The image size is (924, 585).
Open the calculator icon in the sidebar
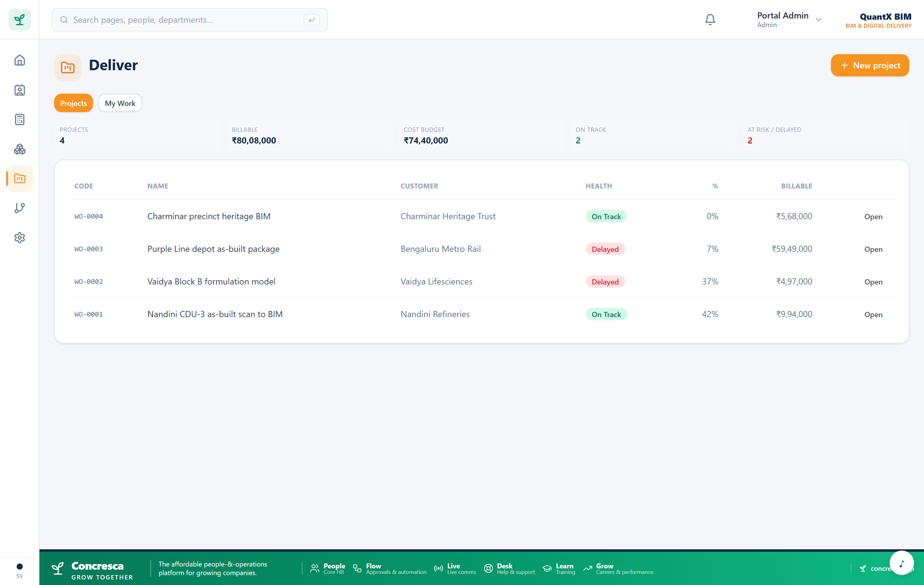pos(20,119)
